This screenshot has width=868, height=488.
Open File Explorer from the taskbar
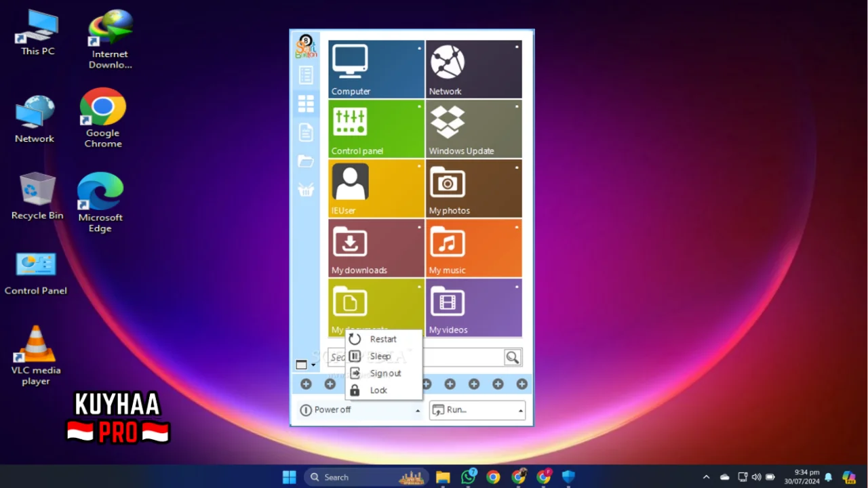click(443, 477)
